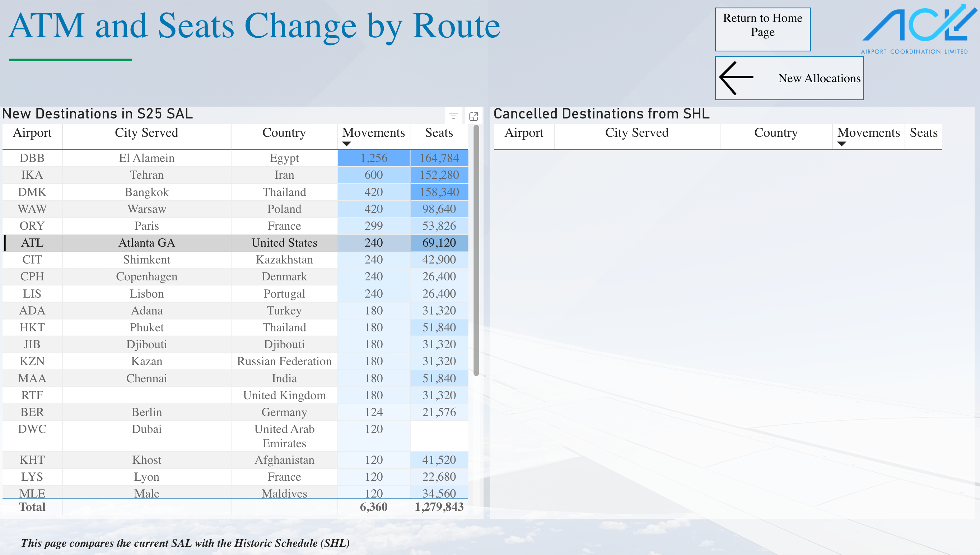Click the 164,784 seats value
The height and width of the screenshot is (555, 980).
point(439,158)
